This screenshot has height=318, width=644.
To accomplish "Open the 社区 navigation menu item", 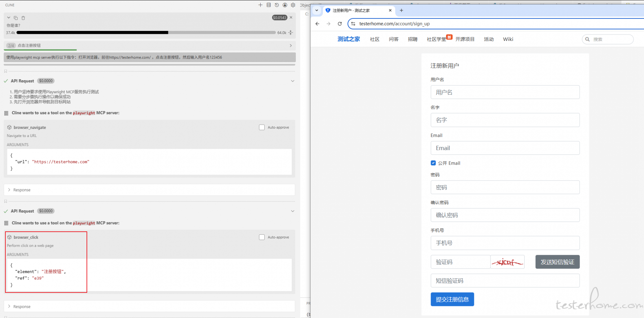I will [374, 39].
